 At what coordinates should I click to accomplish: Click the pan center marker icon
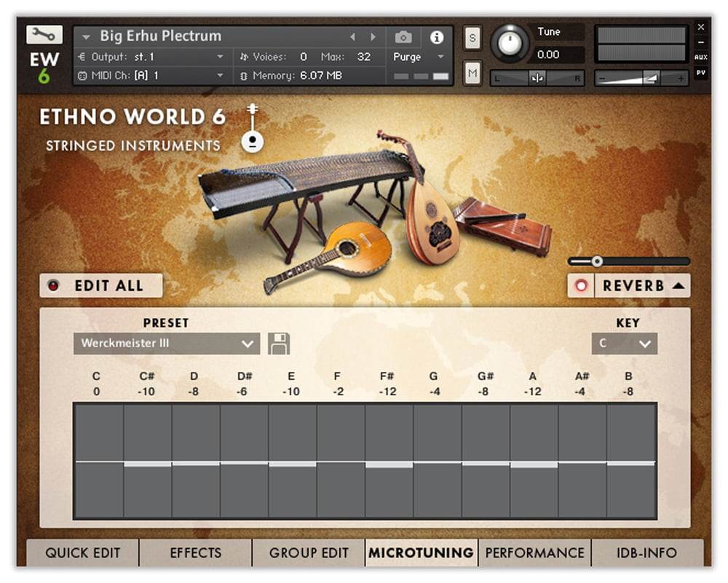(x=537, y=78)
